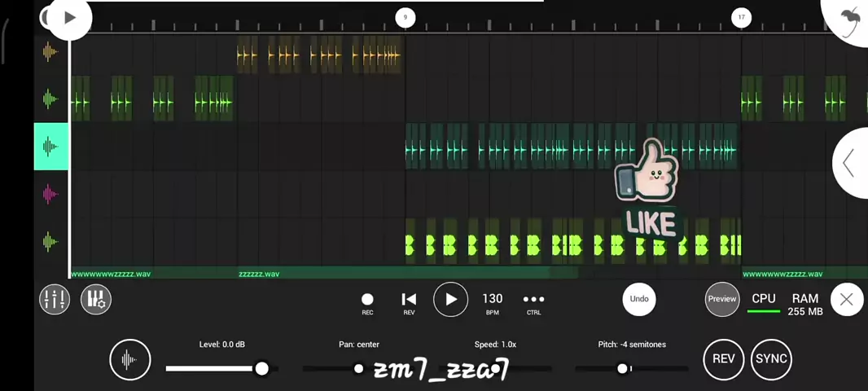
Task: Tap the waveform sample icon near Level
Action: [130, 359]
